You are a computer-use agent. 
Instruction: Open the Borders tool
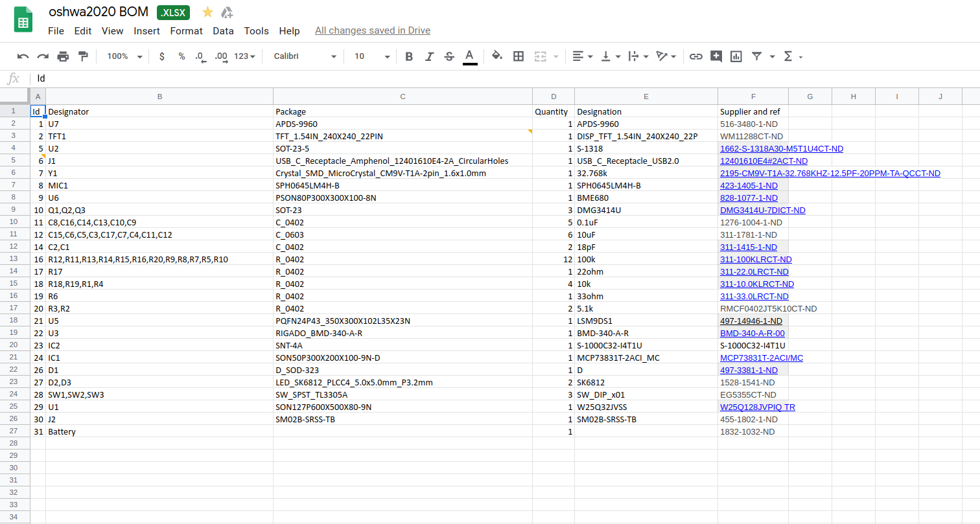coord(519,56)
